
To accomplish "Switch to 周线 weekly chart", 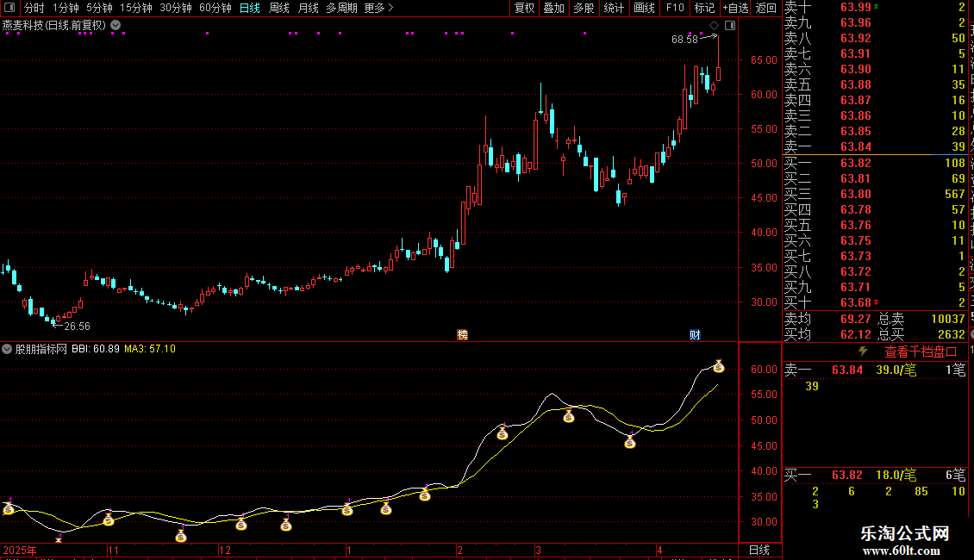I will click(x=279, y=8).
